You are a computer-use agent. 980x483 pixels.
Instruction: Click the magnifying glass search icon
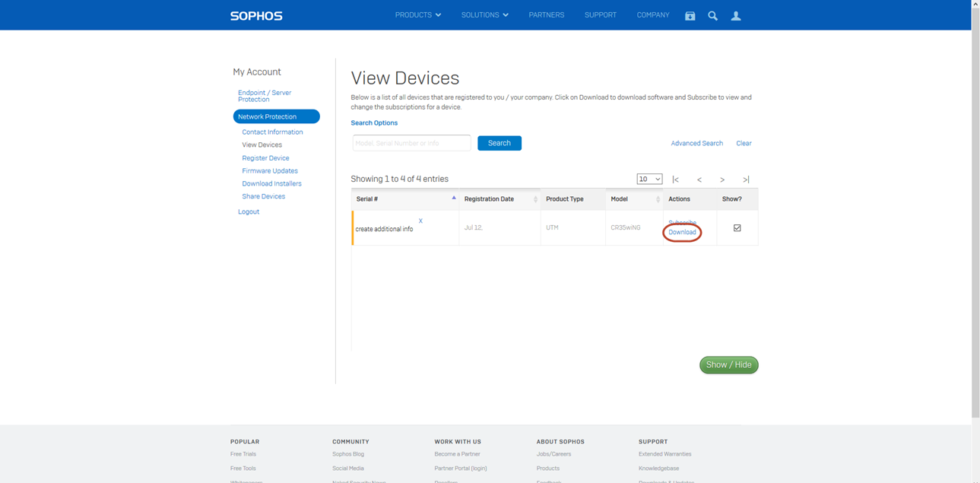coord(712,15)
